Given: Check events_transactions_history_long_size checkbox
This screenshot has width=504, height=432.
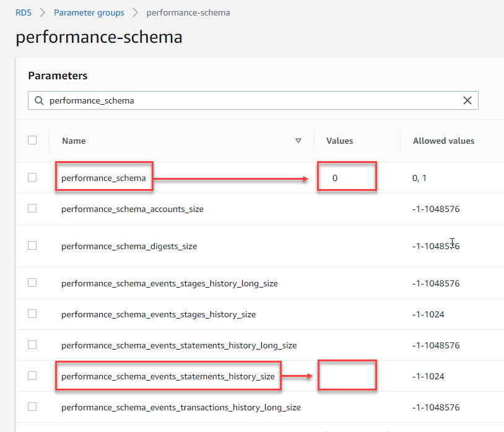Looking at the screenshot, I should (32, 407).
